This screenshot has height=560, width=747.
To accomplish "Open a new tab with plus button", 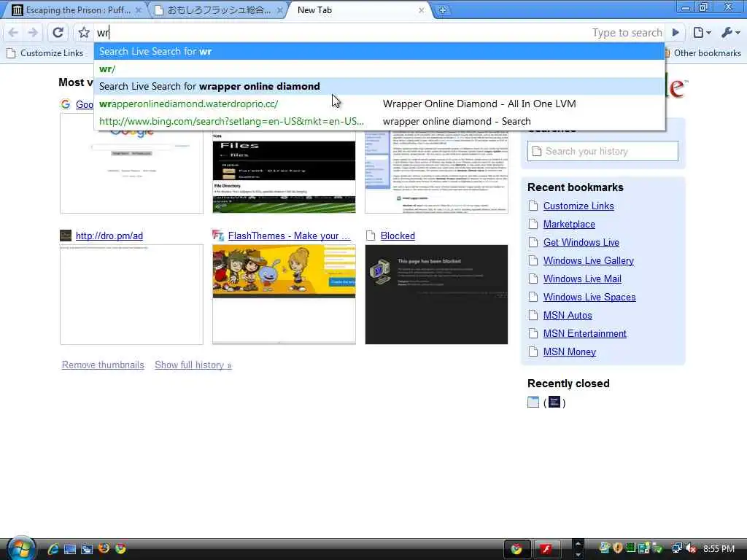I will pyautogui.click(x=442, y=10).
